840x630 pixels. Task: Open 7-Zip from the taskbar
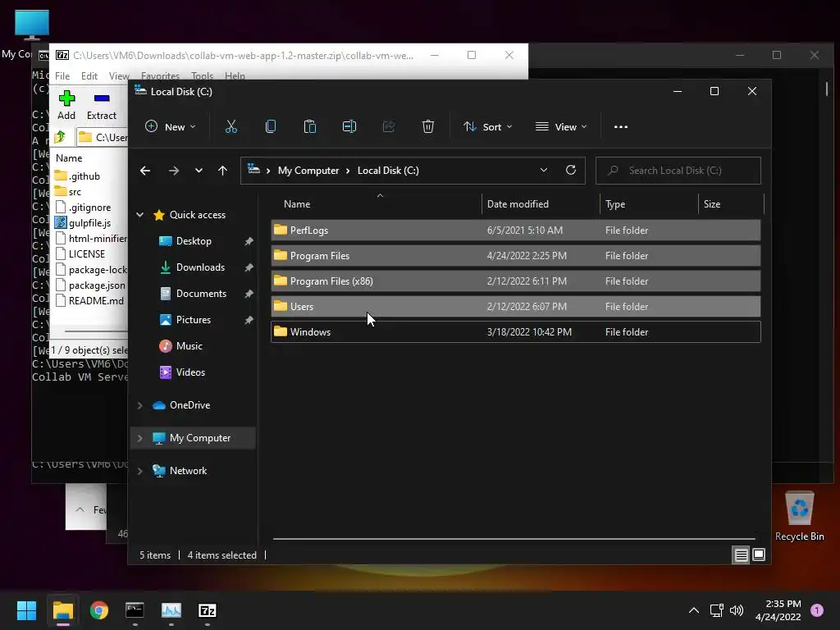click(208, 610)
